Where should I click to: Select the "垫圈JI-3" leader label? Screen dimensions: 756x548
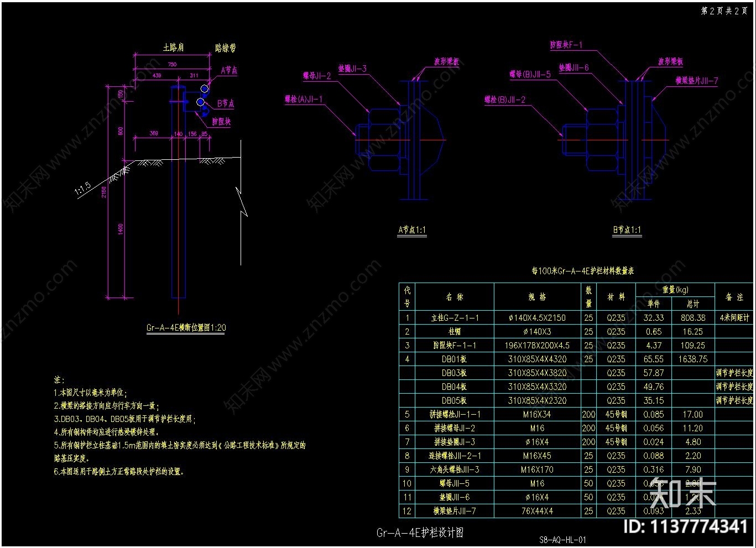click(352, 69)
